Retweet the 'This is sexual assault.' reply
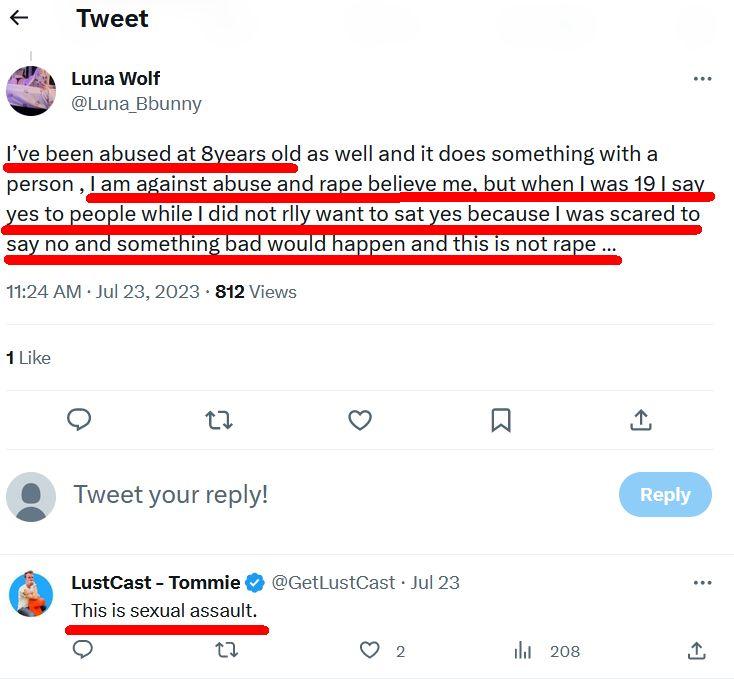Screen dimensions: 734x679 (227, 651)
